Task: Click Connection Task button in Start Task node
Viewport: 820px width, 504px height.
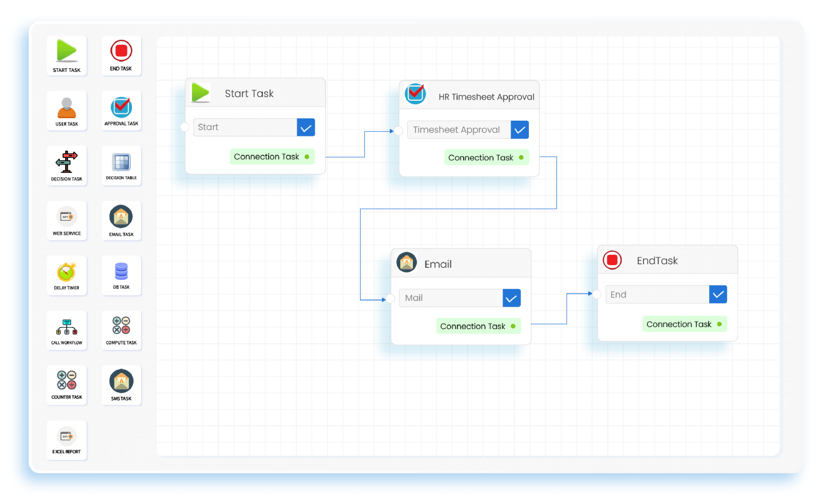Action: (272, 157)
